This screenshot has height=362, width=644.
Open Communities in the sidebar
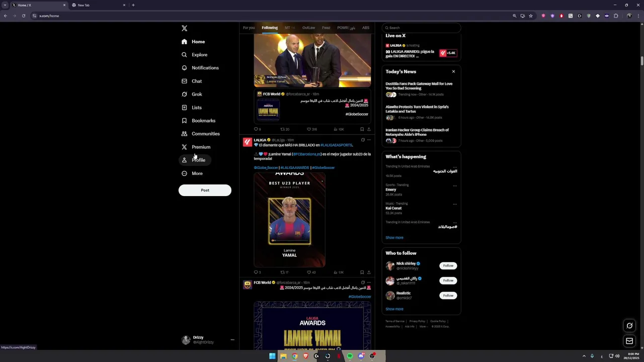coord(201,134)
